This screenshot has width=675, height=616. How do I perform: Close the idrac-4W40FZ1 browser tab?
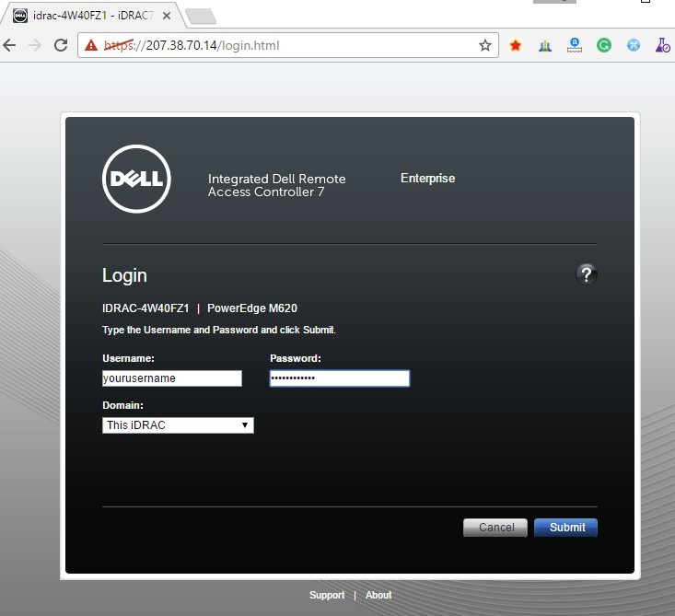point(167,16)
